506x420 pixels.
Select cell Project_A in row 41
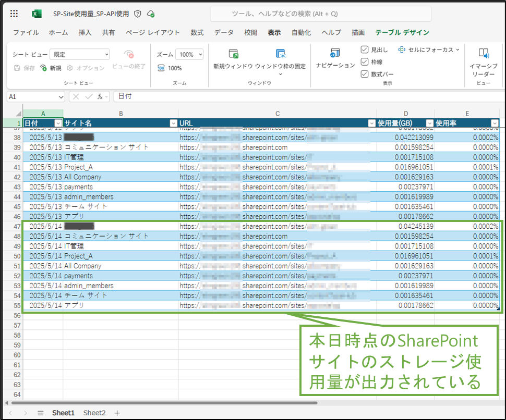pyautogui.click(x=121, y=167)
